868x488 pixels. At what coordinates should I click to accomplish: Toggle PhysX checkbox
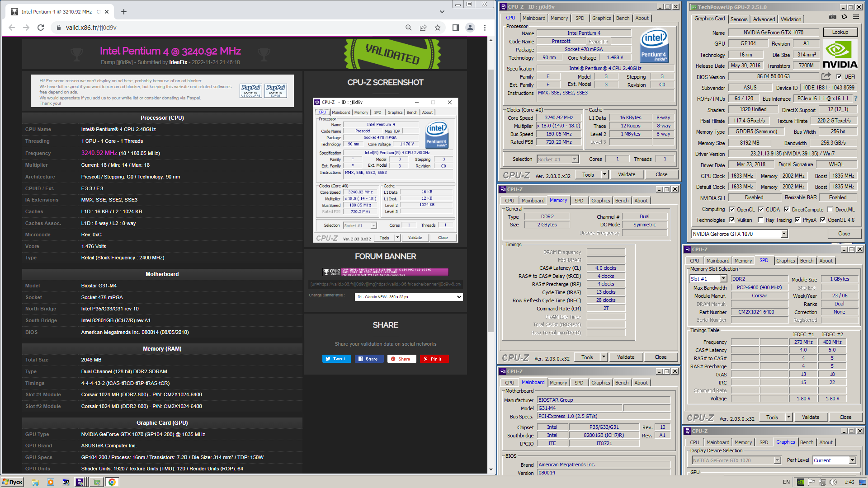tap(797, 220)
